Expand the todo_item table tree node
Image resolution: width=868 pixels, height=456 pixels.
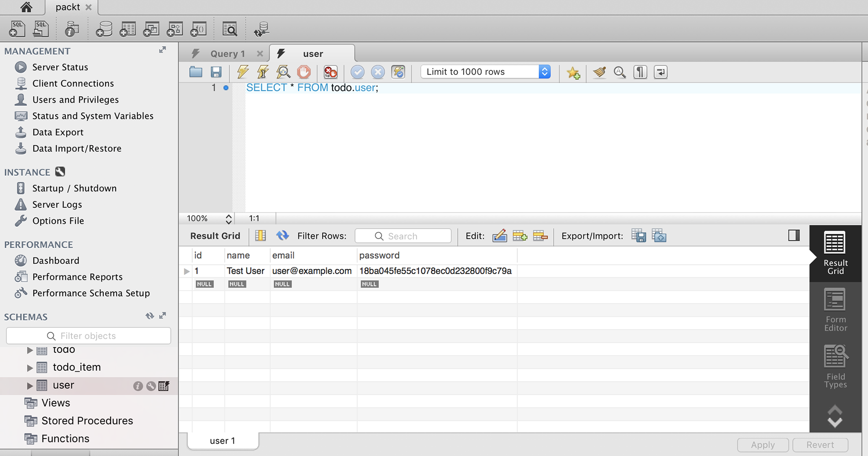click(30, 367)
